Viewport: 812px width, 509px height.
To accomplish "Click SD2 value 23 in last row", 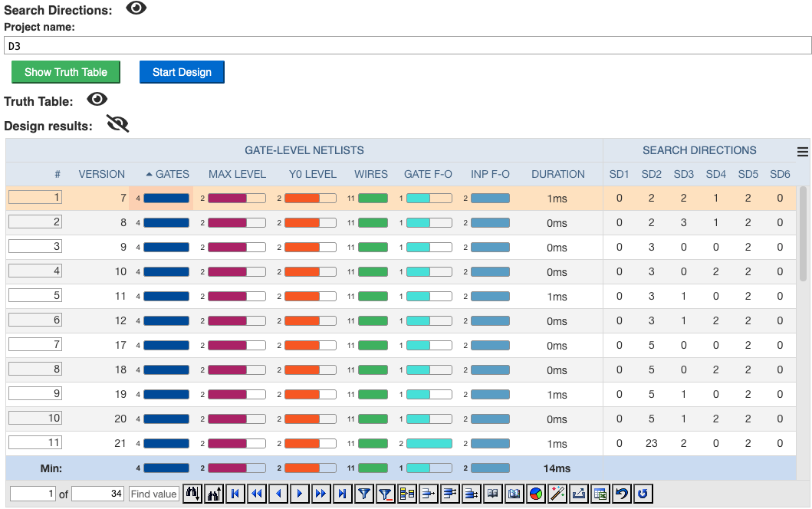I will tap(652, 443).
